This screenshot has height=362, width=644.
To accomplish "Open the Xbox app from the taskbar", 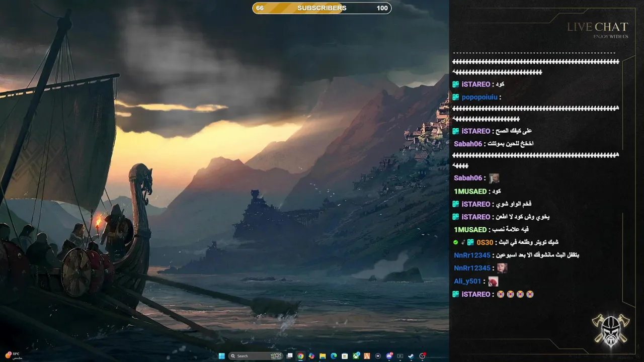I will [x=356, y=356].
